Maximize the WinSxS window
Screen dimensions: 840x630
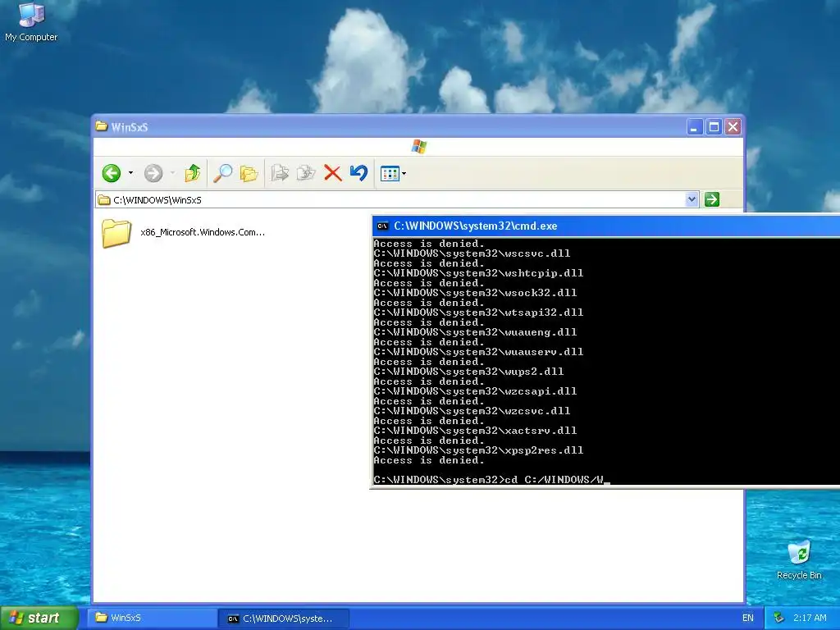pos(714,127)
